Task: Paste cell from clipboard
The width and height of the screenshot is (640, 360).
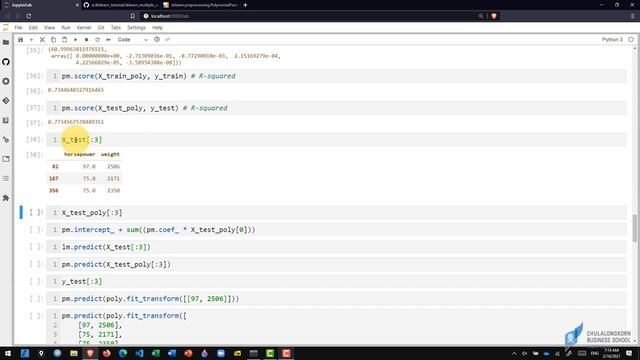Action: [64, 40]
